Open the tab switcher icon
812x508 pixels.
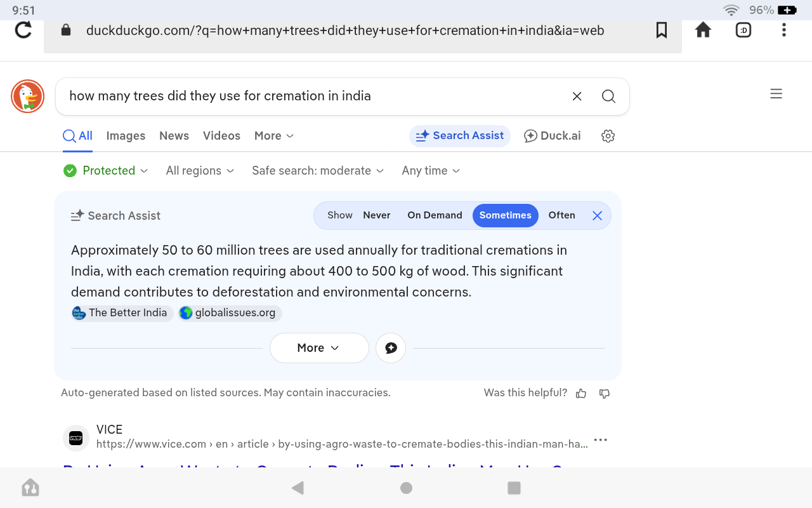coord(743,30)
